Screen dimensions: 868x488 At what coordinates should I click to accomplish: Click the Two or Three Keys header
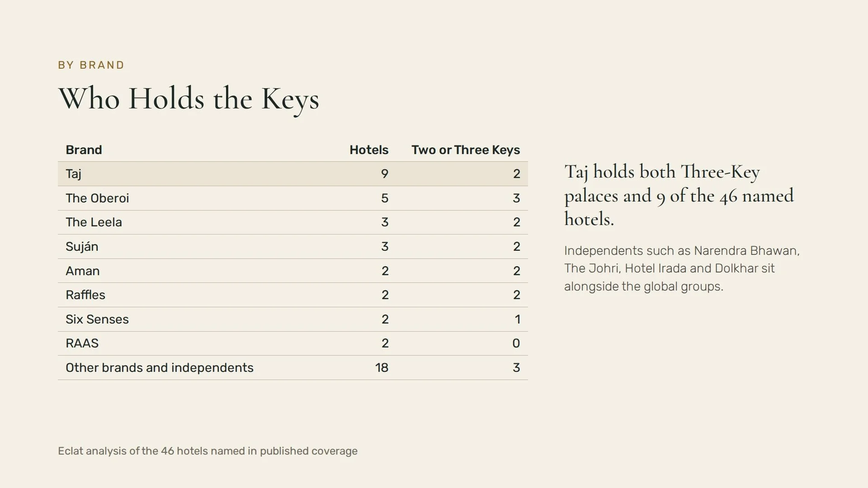[466, 150]
